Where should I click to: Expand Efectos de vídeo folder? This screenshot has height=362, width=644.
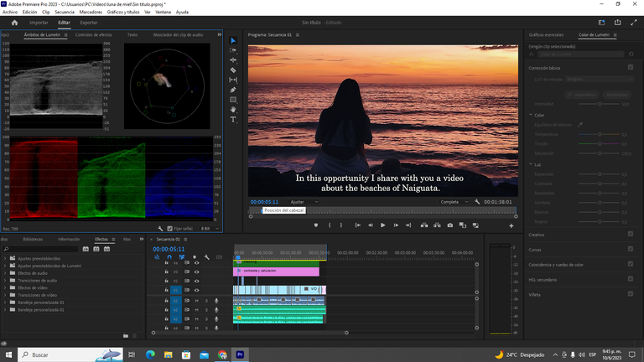coord(5,287)
